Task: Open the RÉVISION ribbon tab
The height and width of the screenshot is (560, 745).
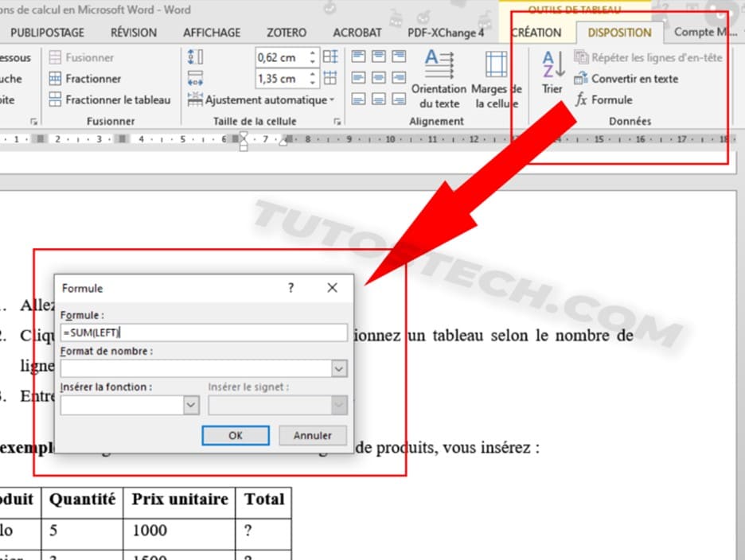Action: point(133,33)
